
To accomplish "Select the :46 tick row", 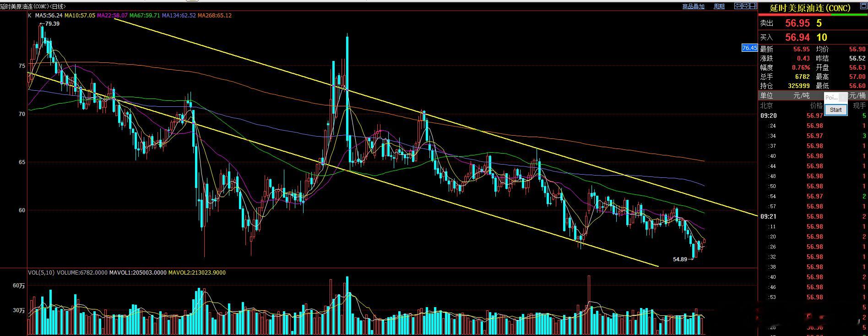I will (813, 287).
